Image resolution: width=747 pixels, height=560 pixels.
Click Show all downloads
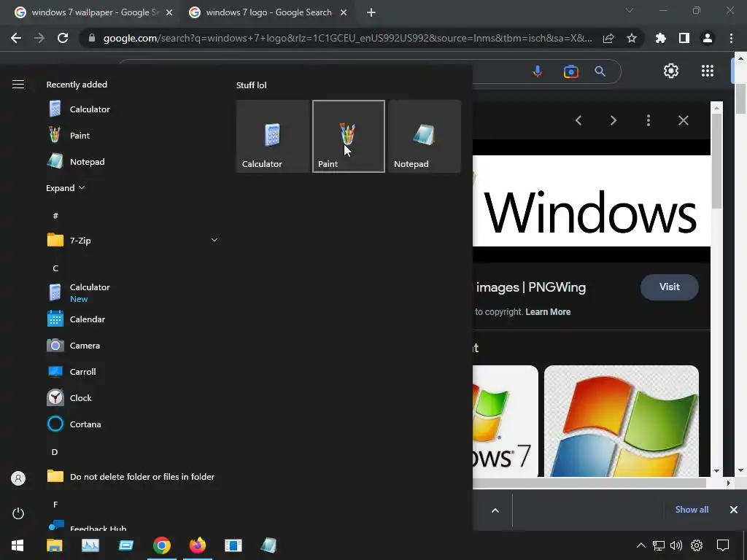692,510
